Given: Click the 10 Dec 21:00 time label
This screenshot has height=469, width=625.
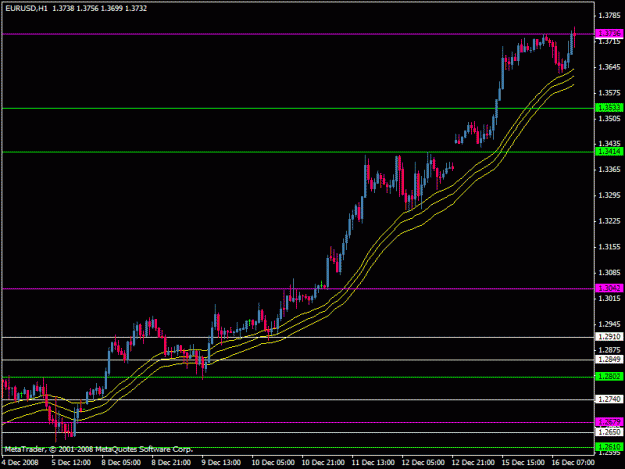Looking at the screenshot, I should click(323, 462).
